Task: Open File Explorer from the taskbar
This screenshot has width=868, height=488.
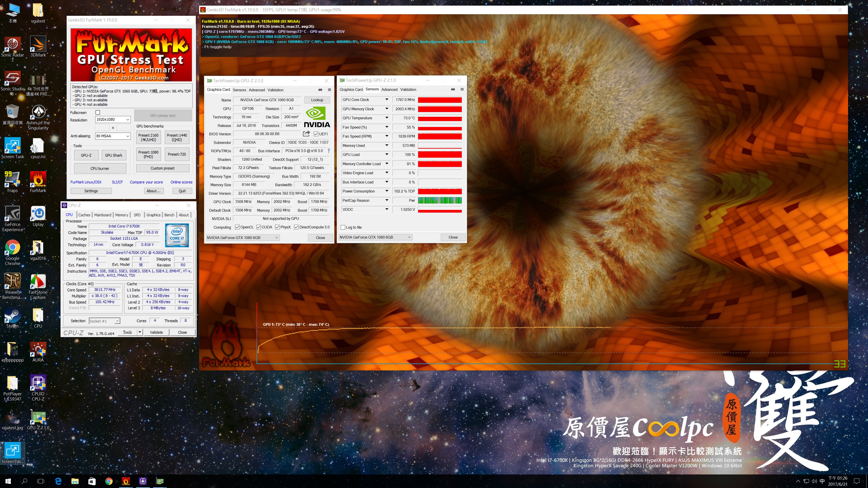Action: click(75, 481)
